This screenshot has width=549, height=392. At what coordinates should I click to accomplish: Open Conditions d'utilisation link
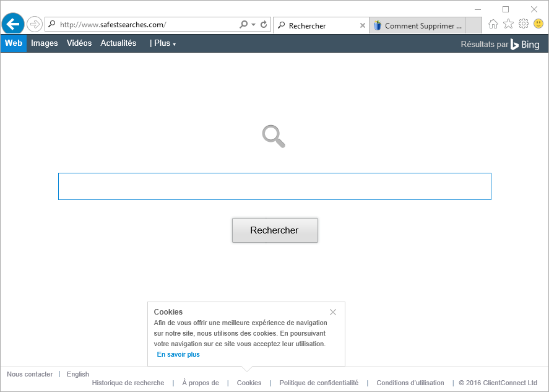click(410, 383)
